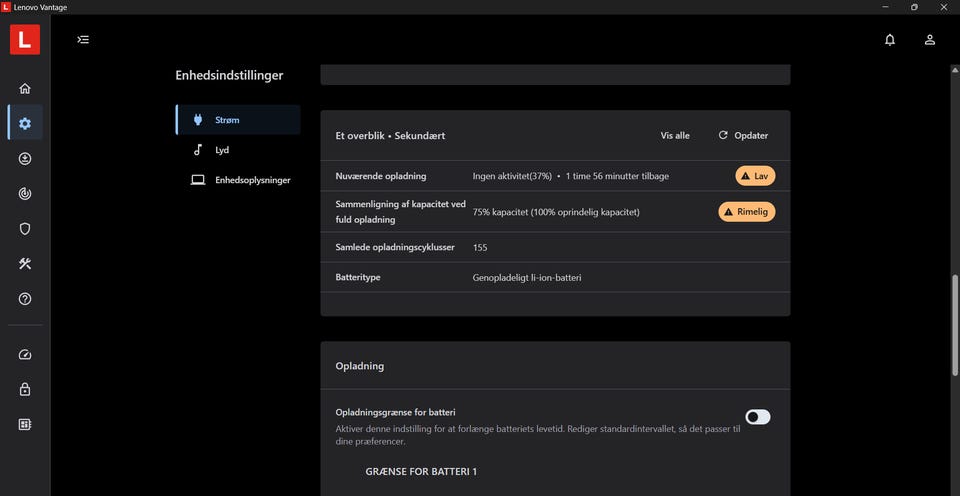Viewport: 960px width, 496px height.
Task: Click the vertical scrollbar thumb
Action: [954, 325]
